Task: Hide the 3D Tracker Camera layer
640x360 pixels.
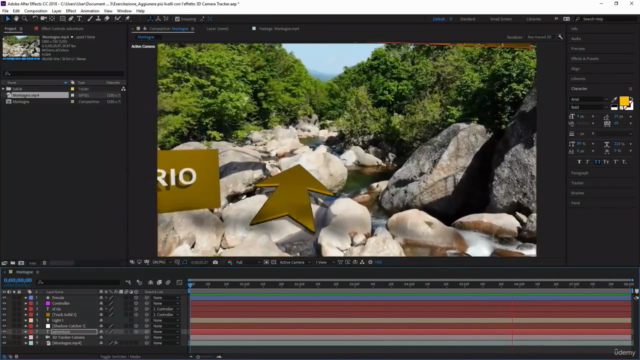Action: tap(4, 338)
